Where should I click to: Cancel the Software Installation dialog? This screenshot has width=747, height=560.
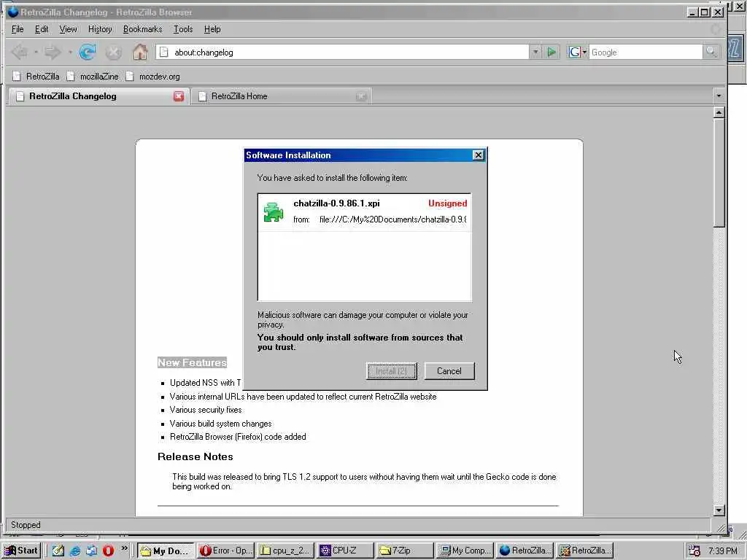pos(449,371)
